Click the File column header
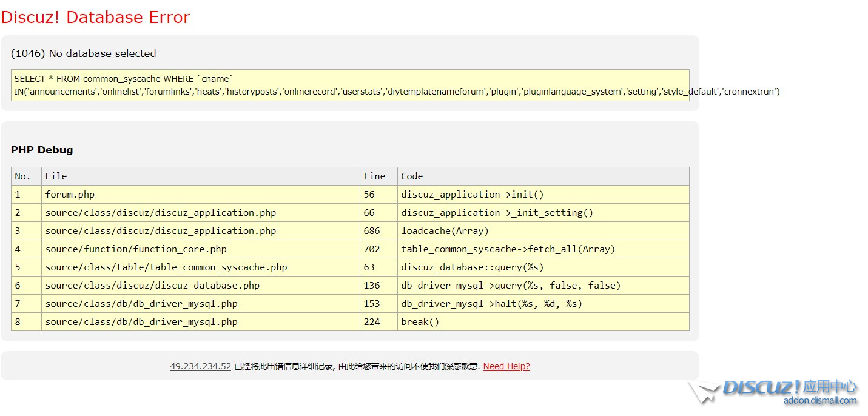The image size is (868, 416). tap(56, 176)
